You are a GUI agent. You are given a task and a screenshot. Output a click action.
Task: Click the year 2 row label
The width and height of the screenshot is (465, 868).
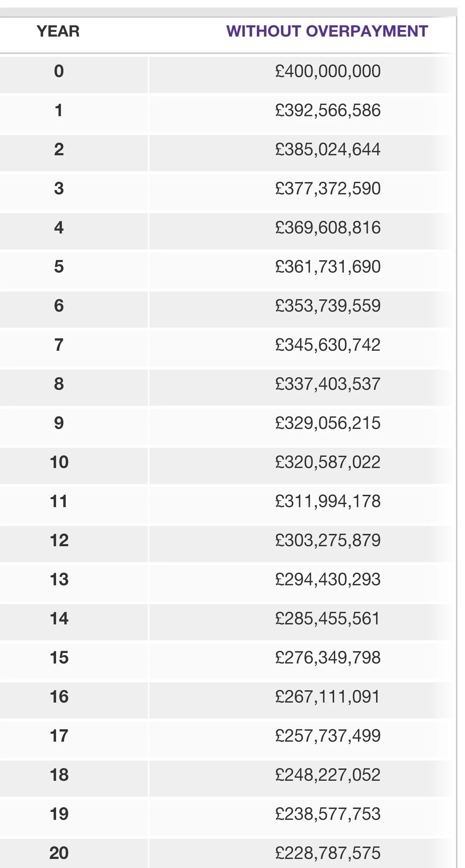pyautogui.click(x=59, y=149)
